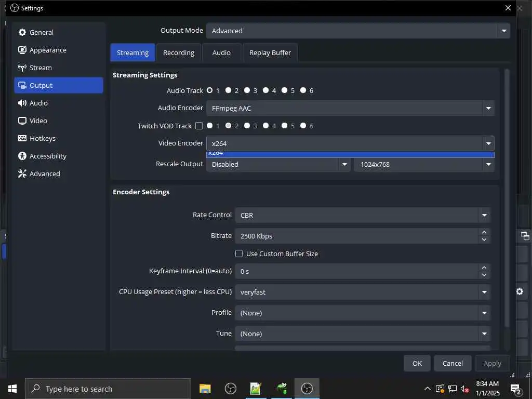The height and width of the screenshot is (399, 532).
Task: Select Audio Track 6 radio button
Action: [303, 90]
